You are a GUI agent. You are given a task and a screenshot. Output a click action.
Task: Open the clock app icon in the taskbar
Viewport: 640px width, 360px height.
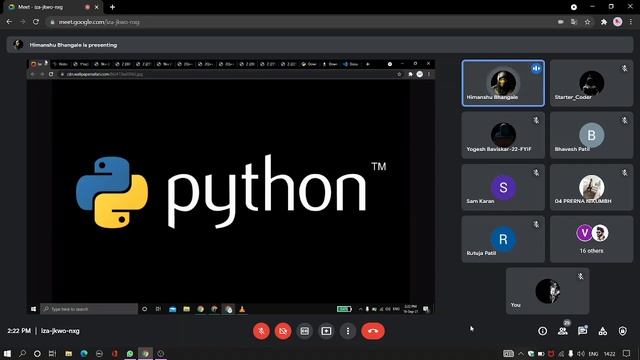click(160, 353)
